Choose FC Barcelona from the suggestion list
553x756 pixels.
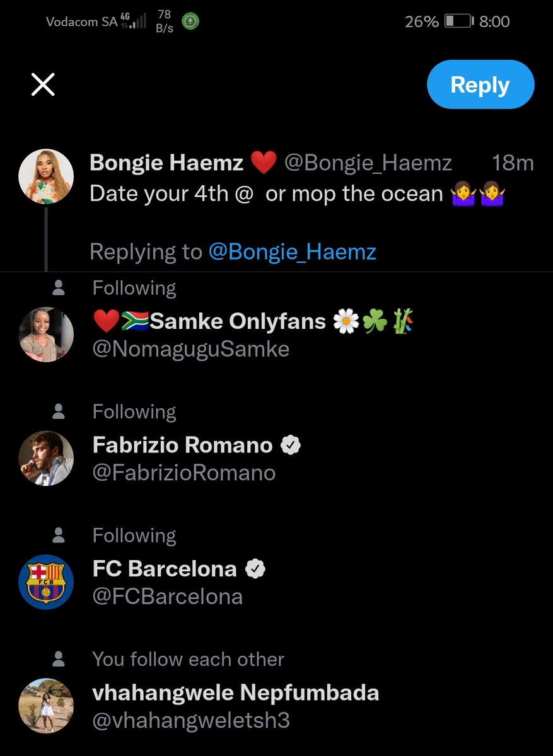click(276, 581)
